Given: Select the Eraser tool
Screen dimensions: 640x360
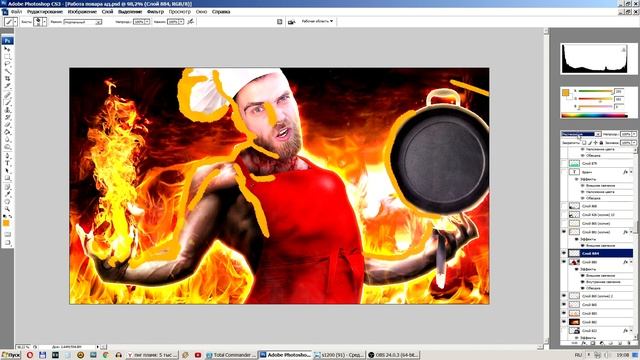Looking at the screenshot, I should tap(7, 124).
